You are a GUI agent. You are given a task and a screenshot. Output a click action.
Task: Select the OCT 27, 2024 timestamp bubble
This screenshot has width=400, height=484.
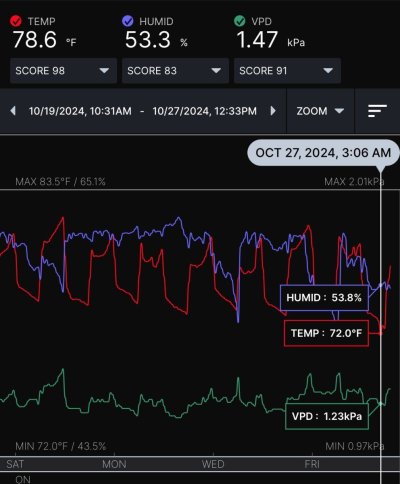point(323,153)
